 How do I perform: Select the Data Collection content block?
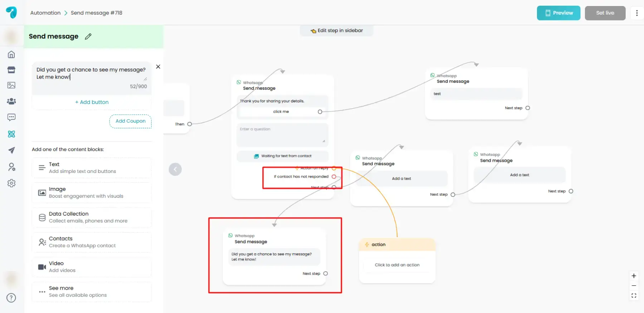92,217
